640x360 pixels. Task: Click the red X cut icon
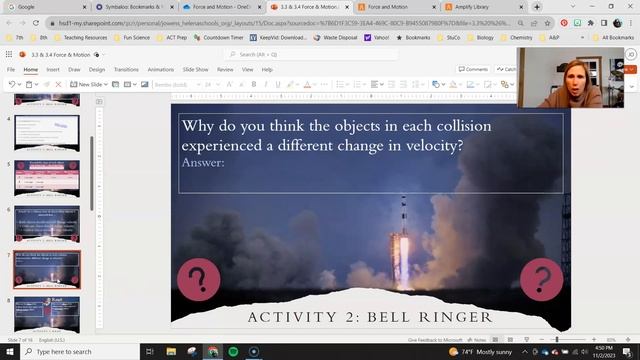(58, 84)
